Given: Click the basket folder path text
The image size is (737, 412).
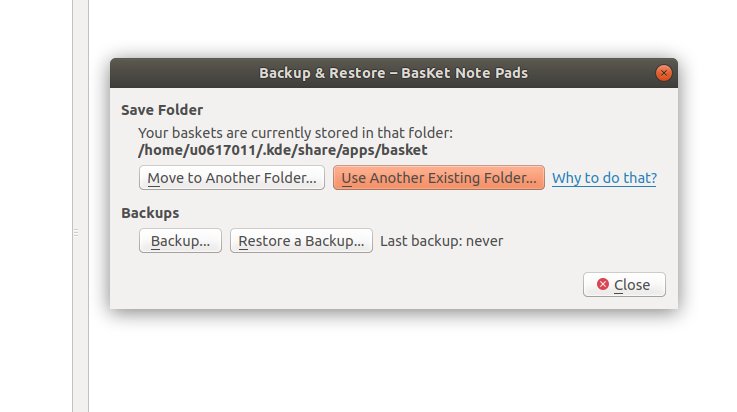Looking at the screenshot, I should (282, 150).
